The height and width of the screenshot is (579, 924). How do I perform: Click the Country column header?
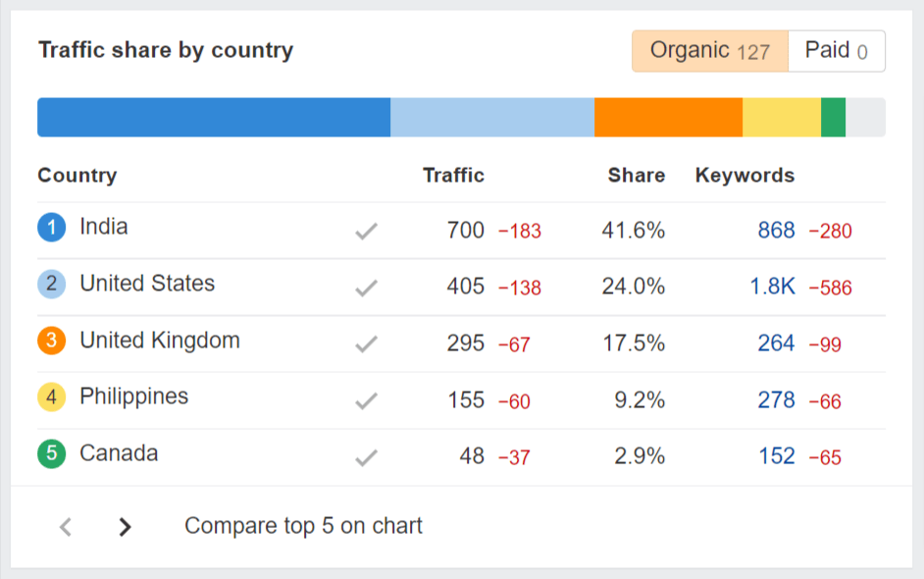tap(77, 175)
